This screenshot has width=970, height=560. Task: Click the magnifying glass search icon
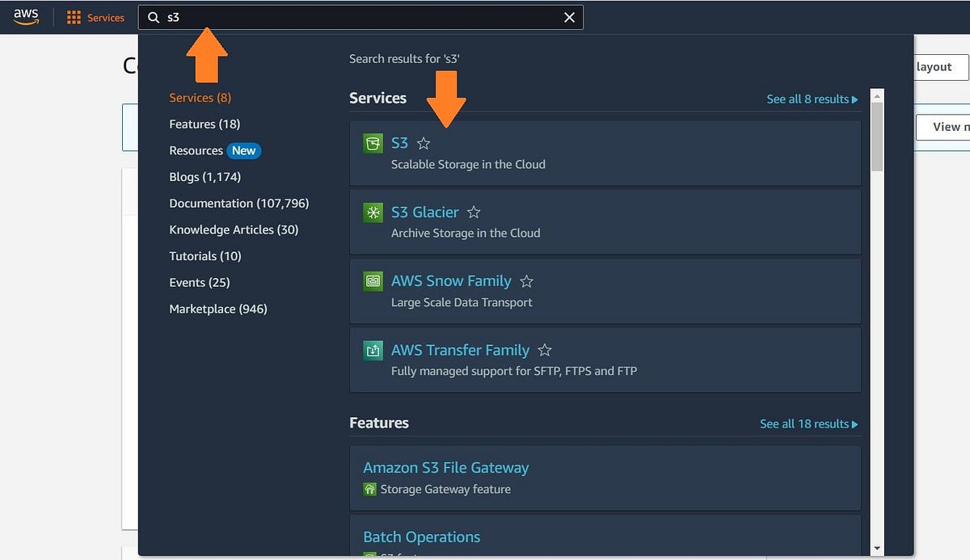click(x=154, y=16)
